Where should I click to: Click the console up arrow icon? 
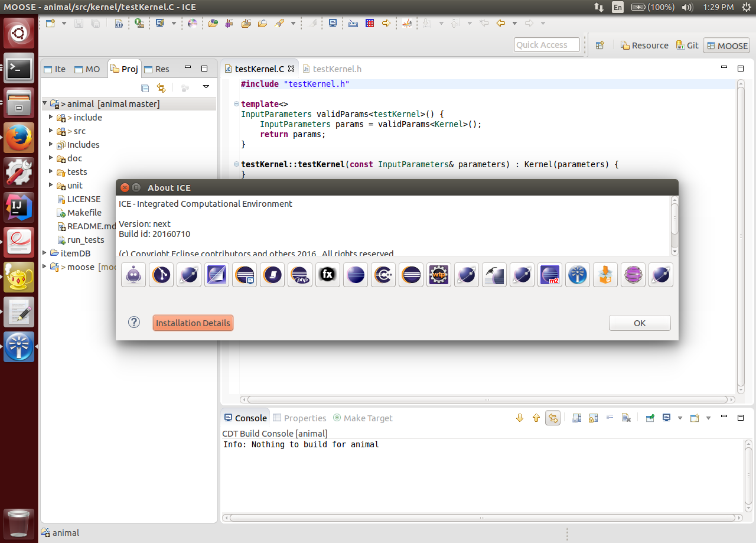click(536, 418)
